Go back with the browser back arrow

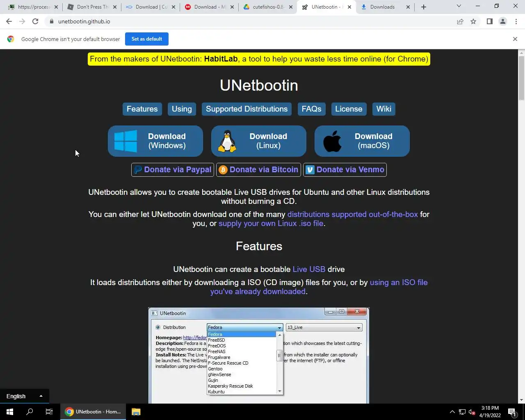(x=9, y=21)
